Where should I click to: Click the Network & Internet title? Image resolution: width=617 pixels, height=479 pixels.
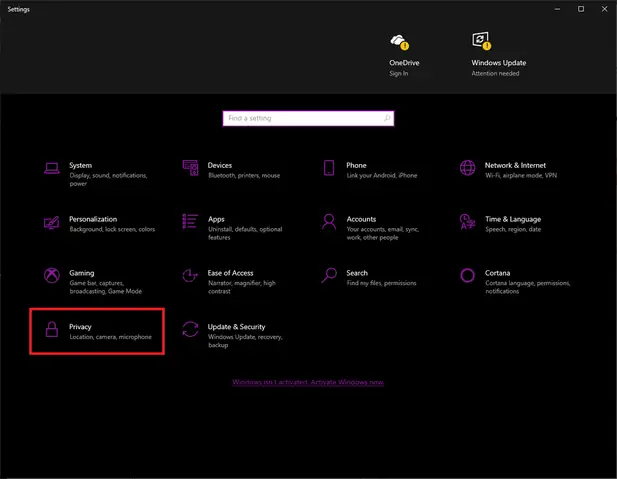515,165
